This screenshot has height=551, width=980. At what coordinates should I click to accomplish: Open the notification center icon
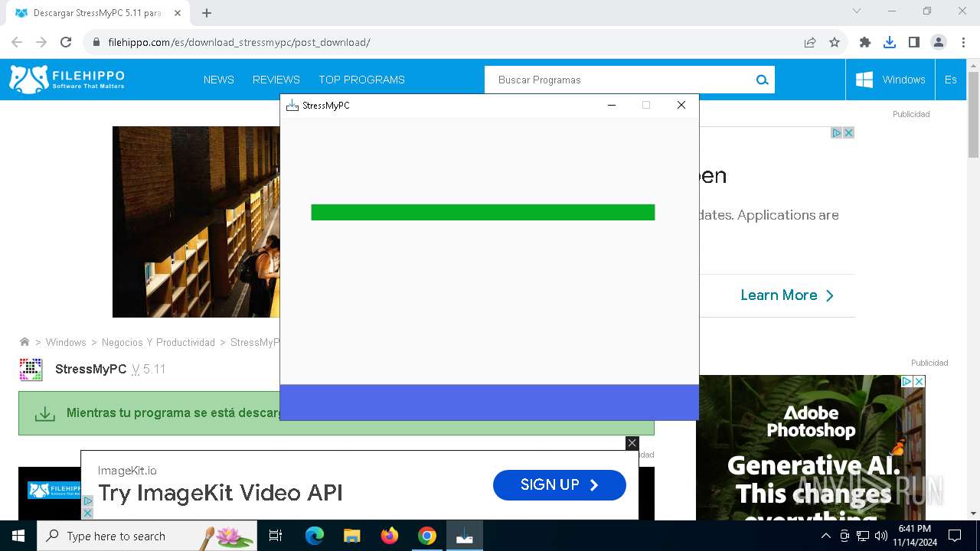955,536
